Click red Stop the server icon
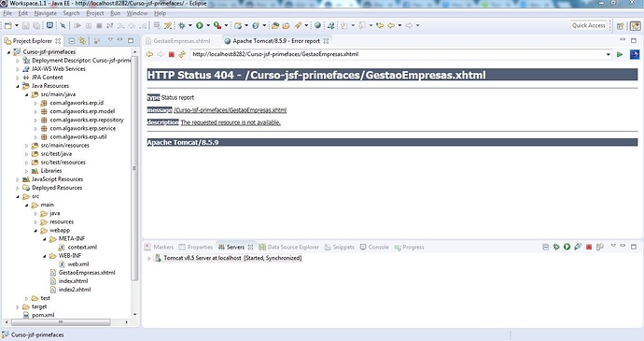Screen dimensions: 644x341 (x=589, y=247)
